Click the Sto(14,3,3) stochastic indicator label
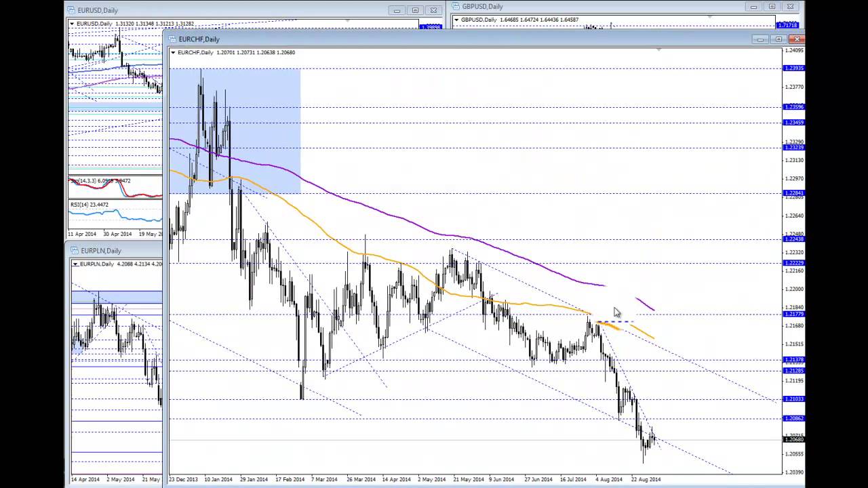The width and height of the screenshot is (868, 488). coord(100,181)
